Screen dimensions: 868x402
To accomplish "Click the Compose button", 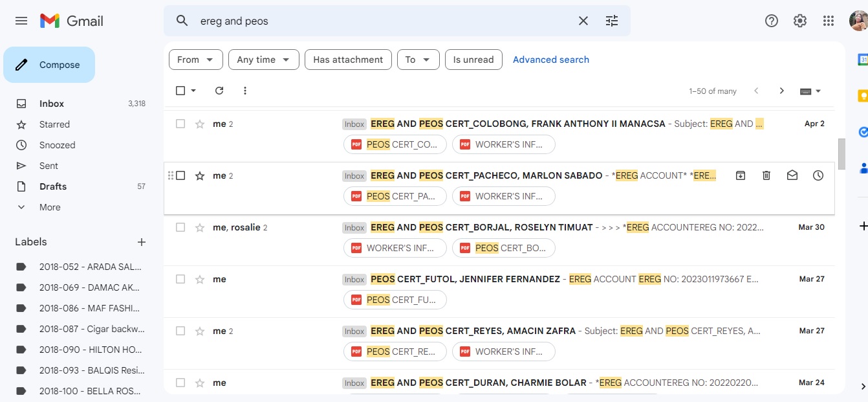I will (49, 65).
